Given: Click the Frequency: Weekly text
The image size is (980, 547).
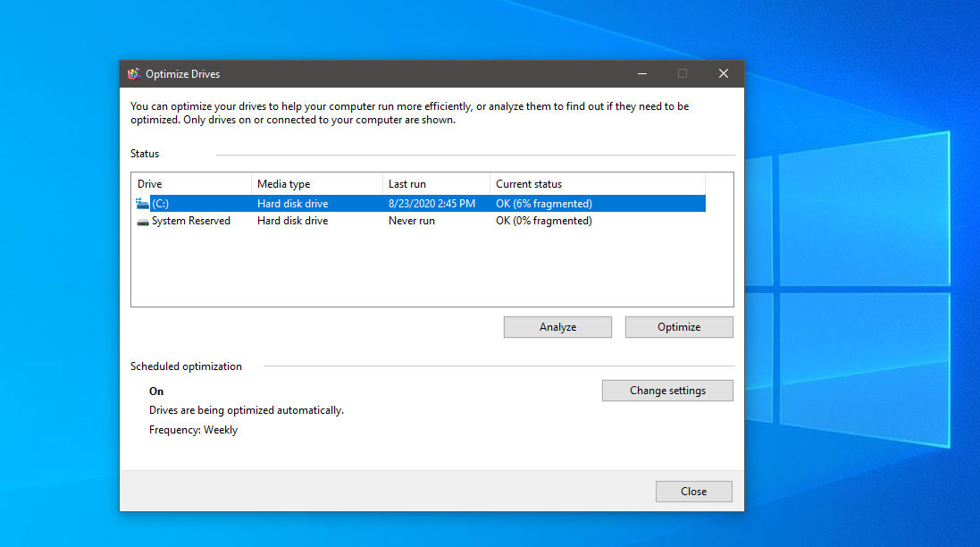Looking at the screenshot, I should coord(193,430).
